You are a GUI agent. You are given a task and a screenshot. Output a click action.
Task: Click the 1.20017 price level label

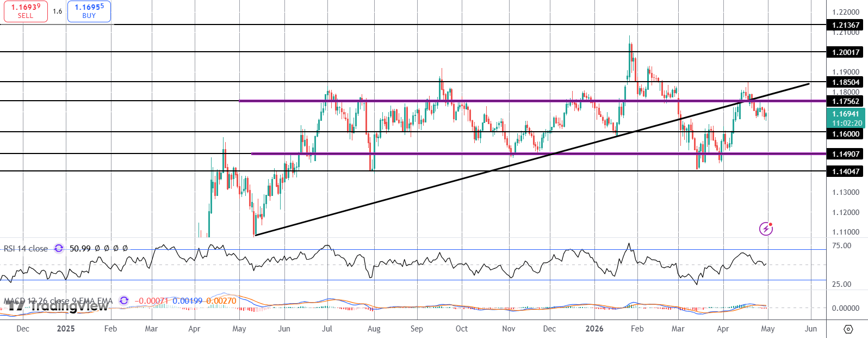[x=846, y=52]
